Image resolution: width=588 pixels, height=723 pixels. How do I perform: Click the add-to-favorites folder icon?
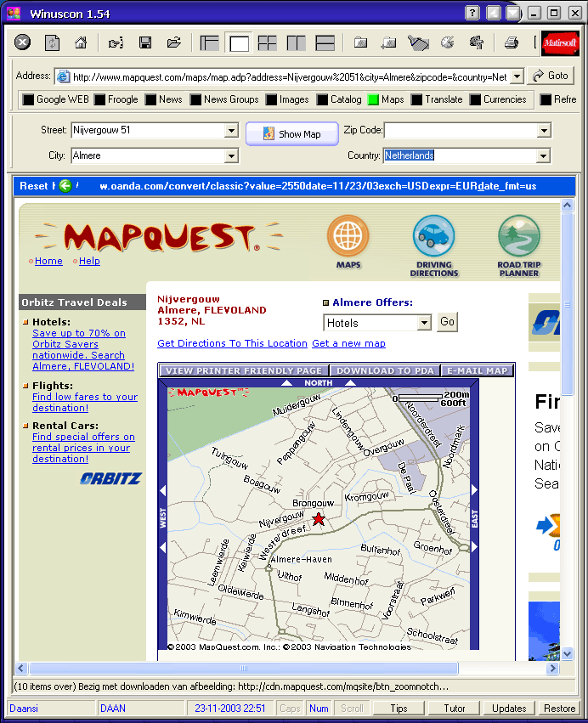pyautogui.click(x=389, y=42)
